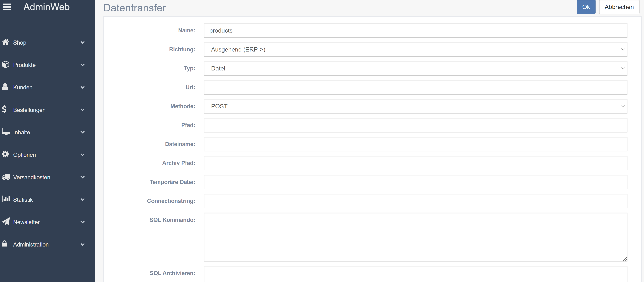Focus the Archiv Pfad input field
Image resolution: width=644 pixels, height=282 pixels.
pos(416,163)
